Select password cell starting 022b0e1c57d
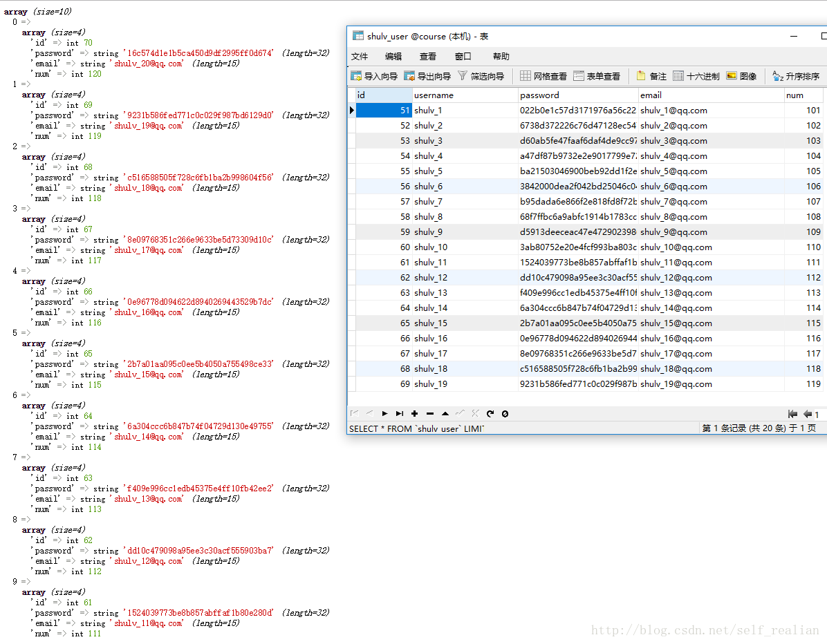The width and height of the screenshot is (827, 644). click(x=578, y=110)
